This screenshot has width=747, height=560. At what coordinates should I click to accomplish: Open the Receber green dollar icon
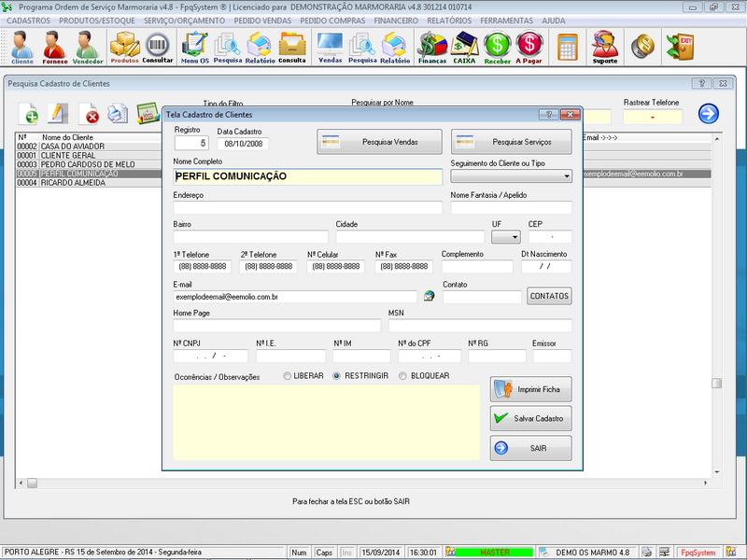[498, 47]
